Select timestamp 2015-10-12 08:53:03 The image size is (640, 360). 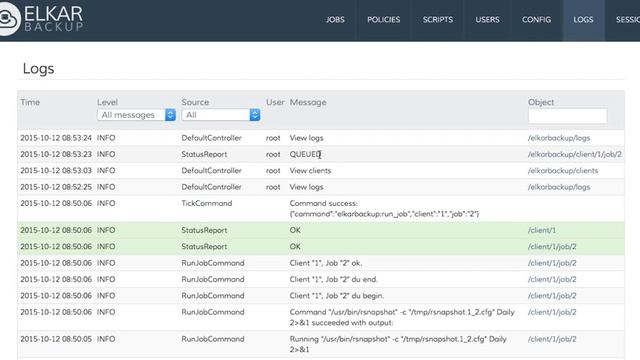click(x=56, y=171)
